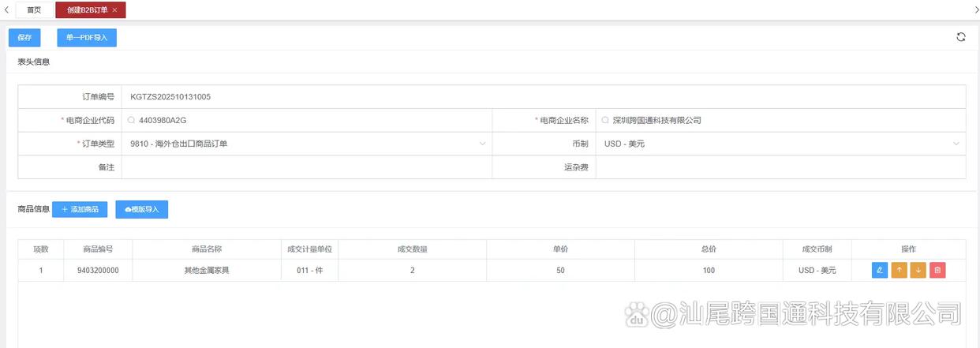Move the product row up with orange arrow
Image resolution: width=980 pixels, height=348 pixels.
899,271
